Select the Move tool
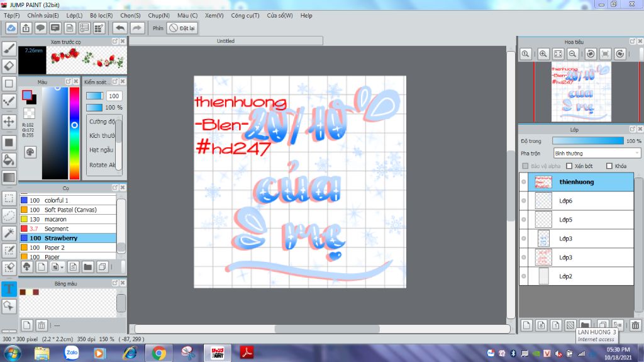The width and height of the screenshot is (644, 362). click(9, 122)
